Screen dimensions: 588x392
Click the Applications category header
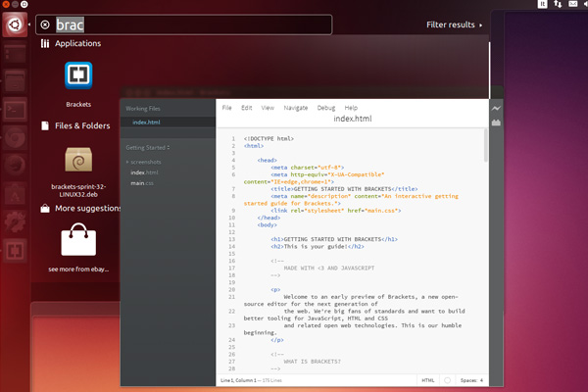[x=77, y=43]
